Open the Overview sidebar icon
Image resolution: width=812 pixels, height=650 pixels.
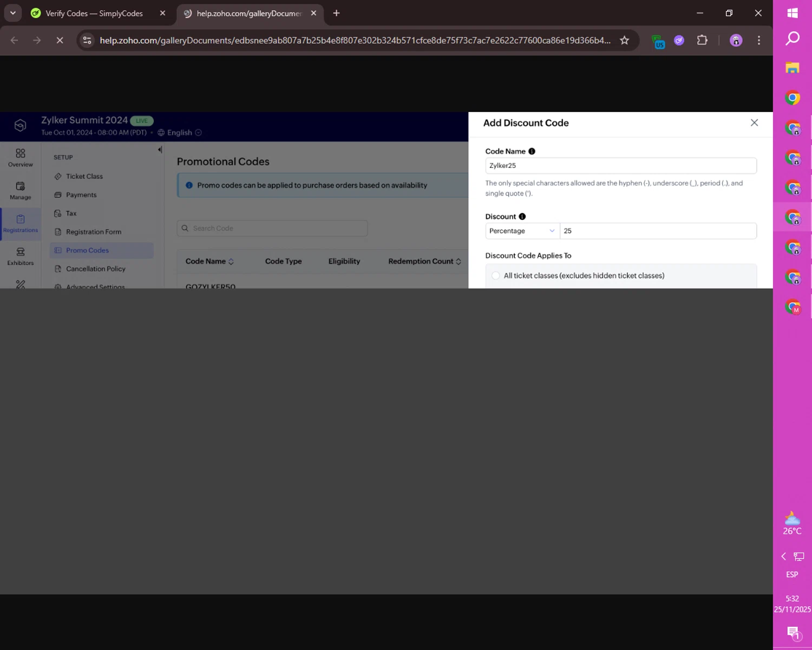coord(20,158)
